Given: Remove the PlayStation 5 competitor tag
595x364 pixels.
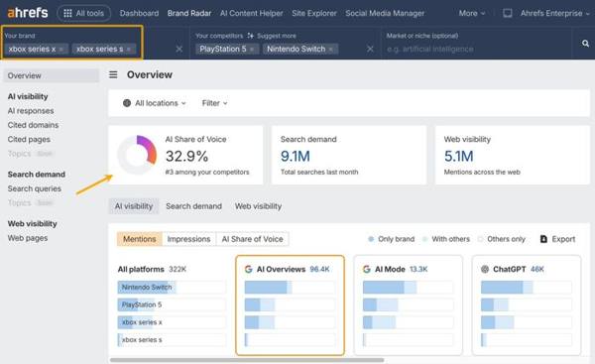Looking at the screenshot, I should pos(252,50).
